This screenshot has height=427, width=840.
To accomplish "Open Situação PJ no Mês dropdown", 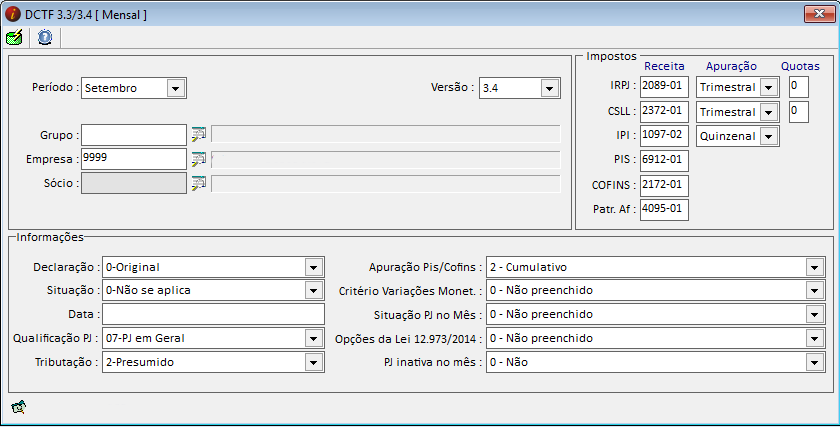I will tap(814, 314).
